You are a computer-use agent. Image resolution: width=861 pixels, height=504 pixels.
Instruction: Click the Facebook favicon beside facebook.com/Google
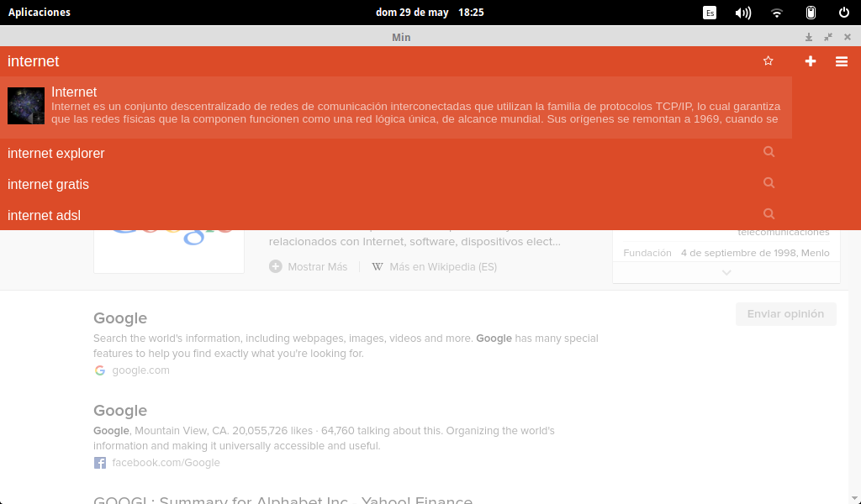coord(100,463)
